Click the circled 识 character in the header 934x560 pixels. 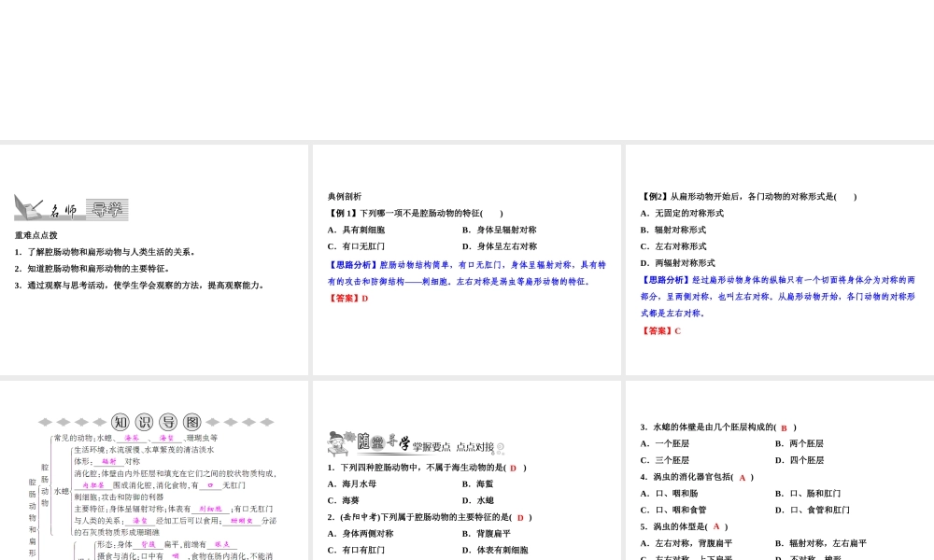pyautogui.click(x=144, y=422)
